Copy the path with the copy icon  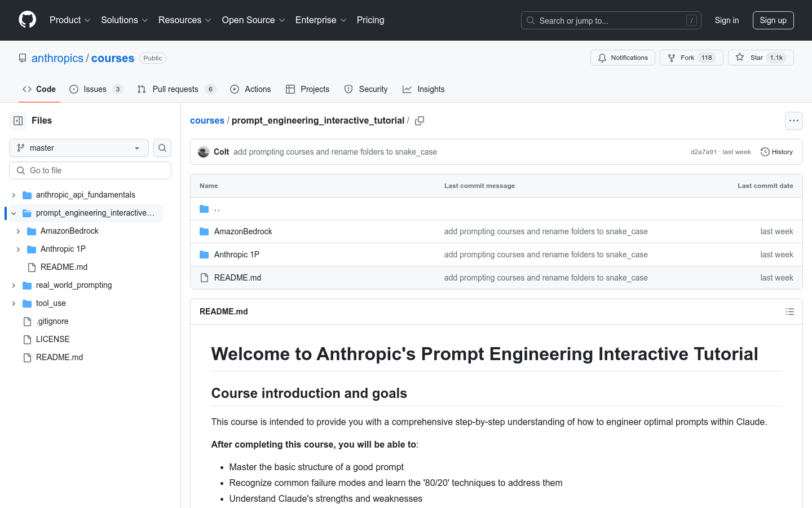pos(420,121)
